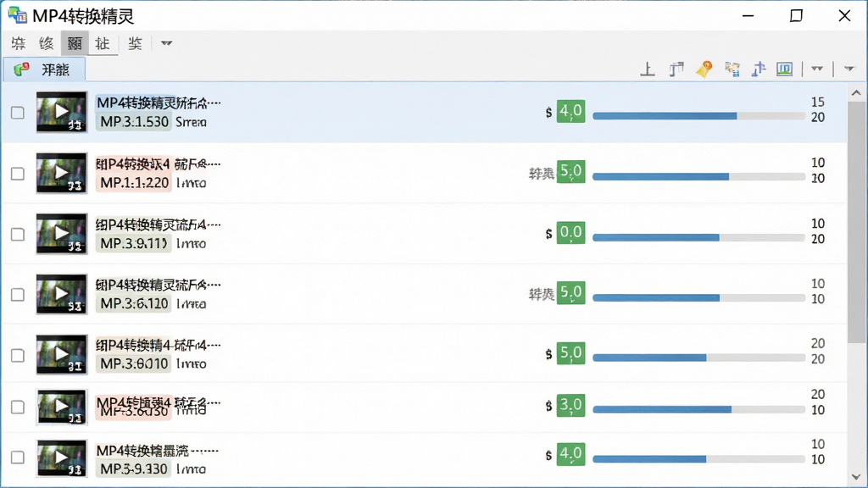Open the highlighted item in the menu bar

point(75,43)
